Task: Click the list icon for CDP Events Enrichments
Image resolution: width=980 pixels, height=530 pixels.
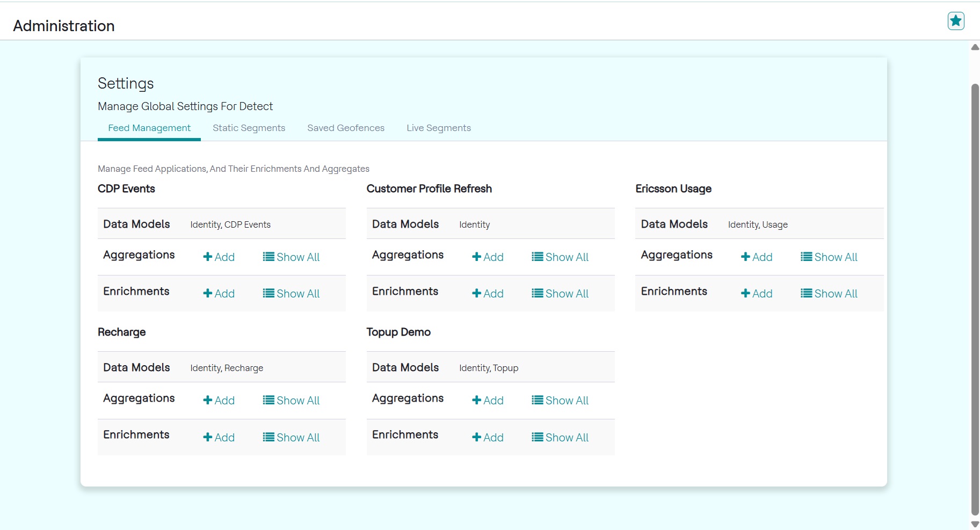Action: tap(268, 294)
